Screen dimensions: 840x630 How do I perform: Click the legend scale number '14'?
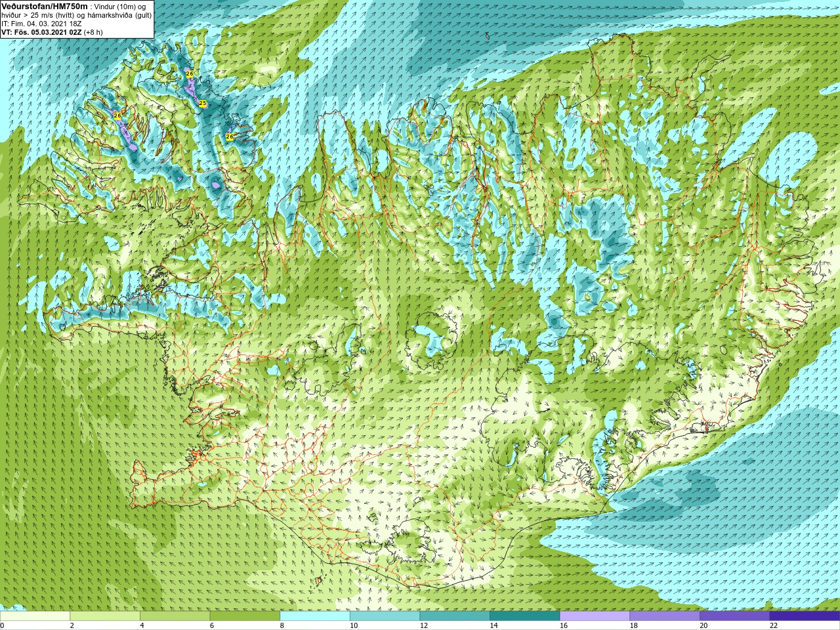493,625
